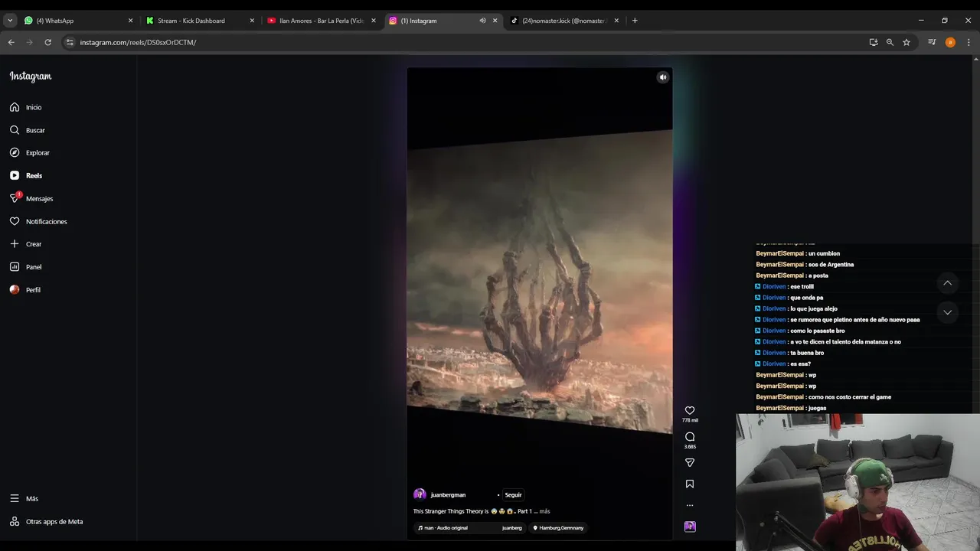Reload the Instagram page
The image size is (980, 551).
47,42
